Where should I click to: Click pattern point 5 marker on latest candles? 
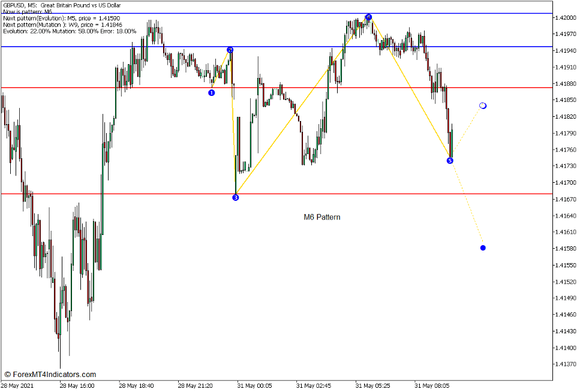[x=450, y=160]
